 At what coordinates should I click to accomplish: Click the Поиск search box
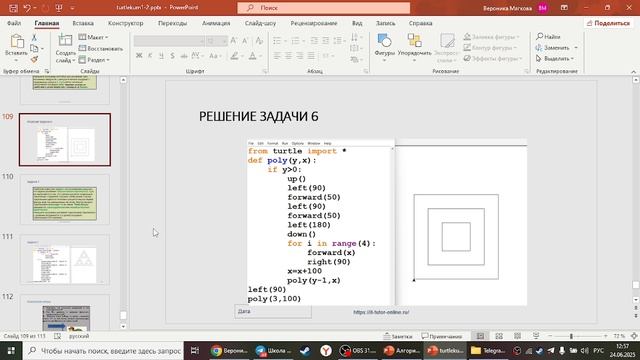324,8
